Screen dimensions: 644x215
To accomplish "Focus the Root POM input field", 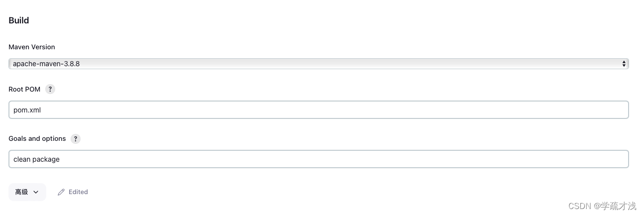I will pyautogui.click(x=319, y=110).
